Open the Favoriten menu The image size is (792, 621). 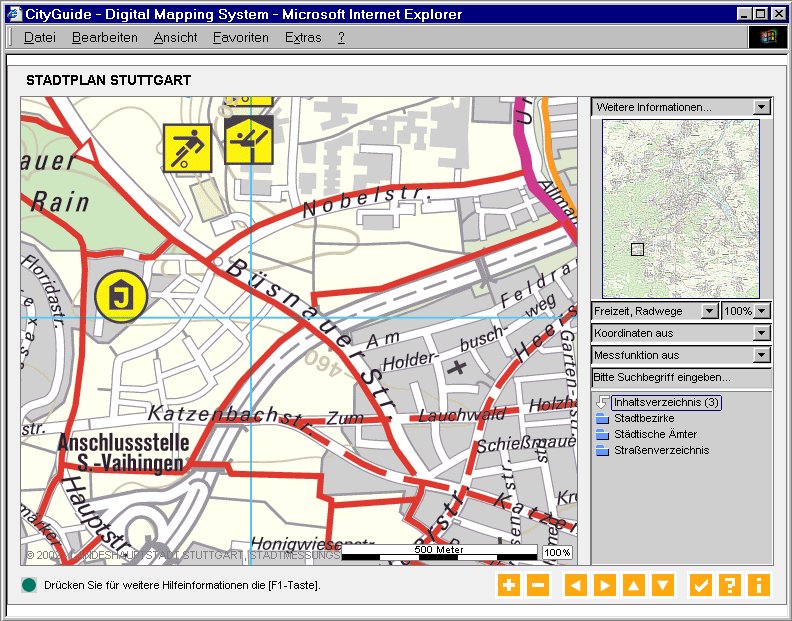click(240, 37)
